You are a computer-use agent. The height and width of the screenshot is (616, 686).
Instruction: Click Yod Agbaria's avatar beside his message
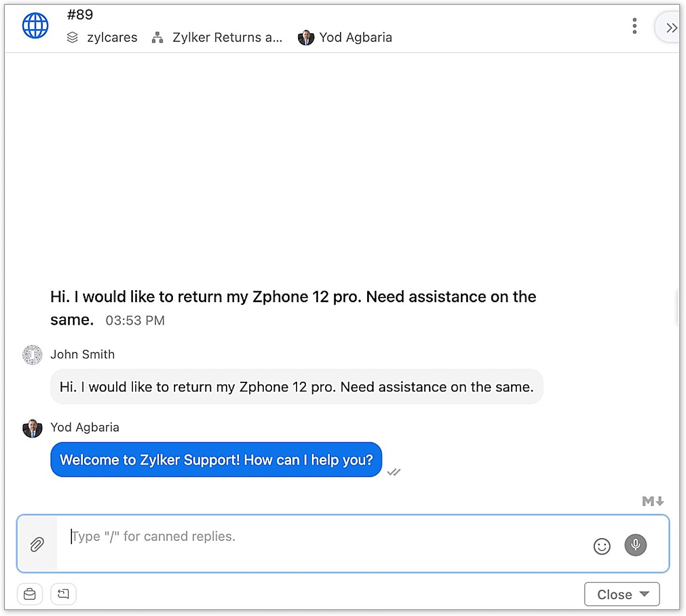(x=32, y=428)
